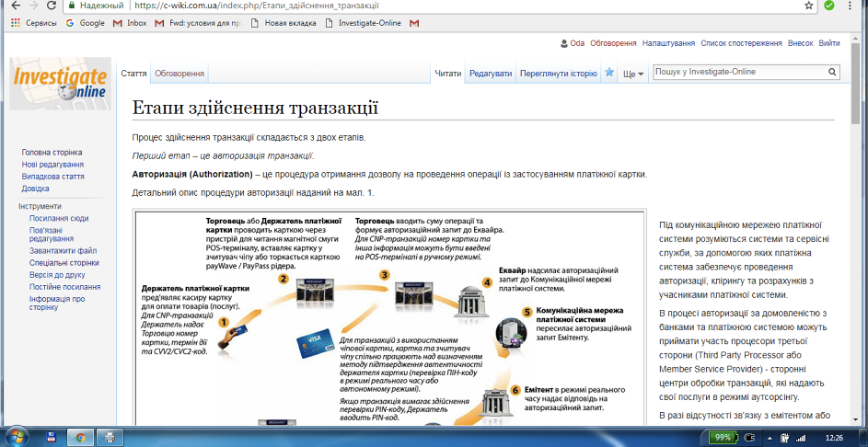Open the Редагувати tab
868x447 pixels.
tap(491, 73)
